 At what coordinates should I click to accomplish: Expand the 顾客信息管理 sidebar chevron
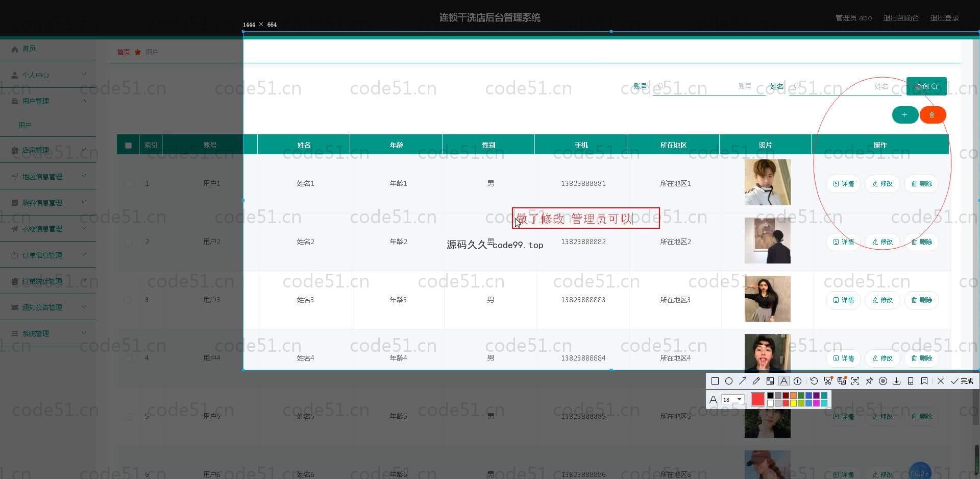tap(84, 202)
